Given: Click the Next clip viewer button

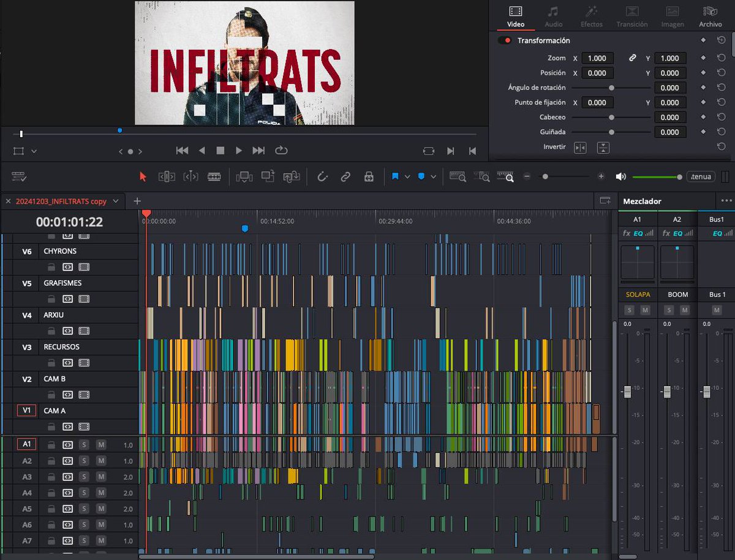Looking at the screenshot, I should 450,151.
